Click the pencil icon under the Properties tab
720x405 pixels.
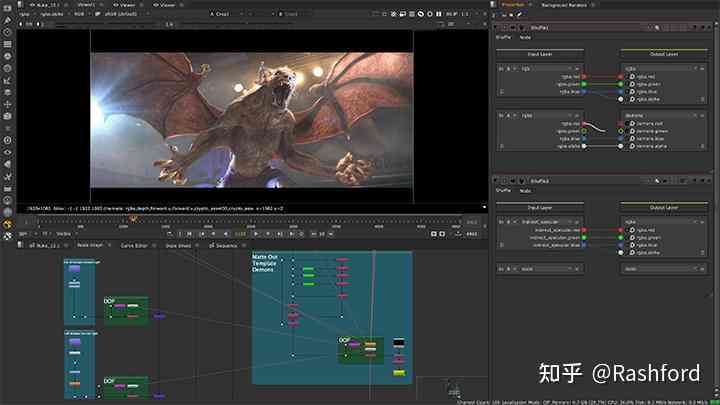(x=519, y=15)
